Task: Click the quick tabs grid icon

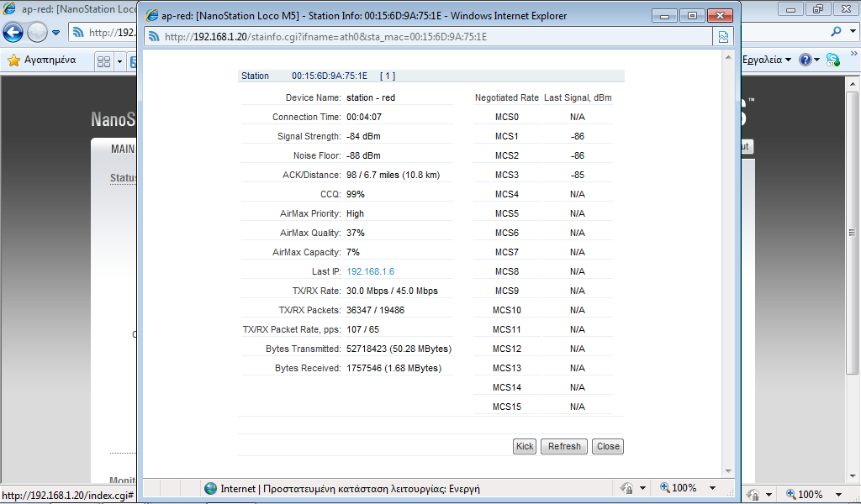Action: coord(103,61)
